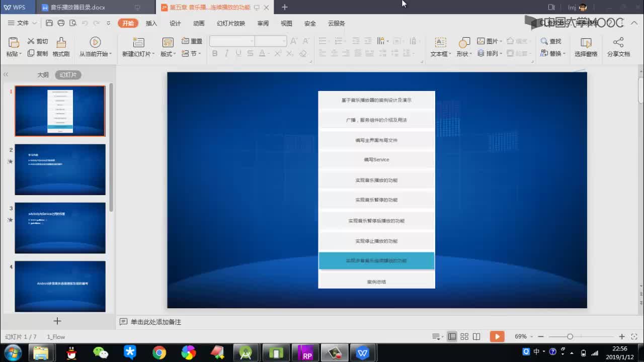Open the Animation (动画) ribbon tab

199,23
